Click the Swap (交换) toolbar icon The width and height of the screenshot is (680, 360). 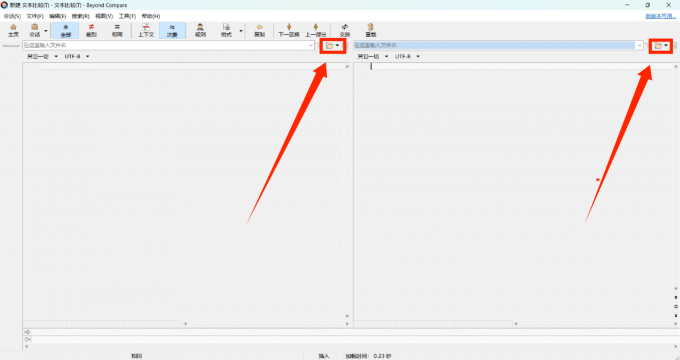click(x=345, y=30)
